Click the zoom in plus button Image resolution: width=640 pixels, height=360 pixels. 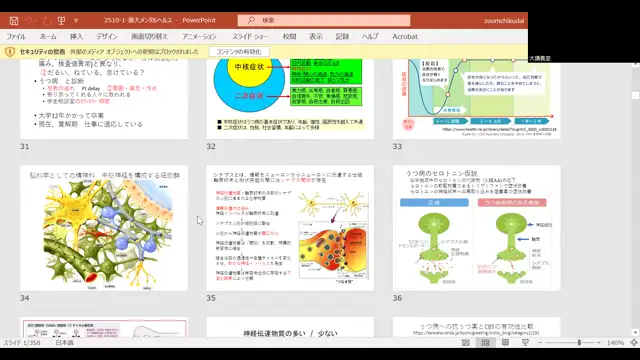(x=598, y=343)
